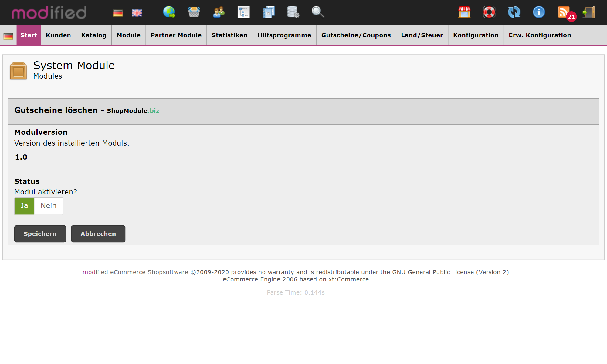Image resolution: width=607 pixels, height=364 pixels.
Task: Click the category tree icon
Action: pos(243,12)
